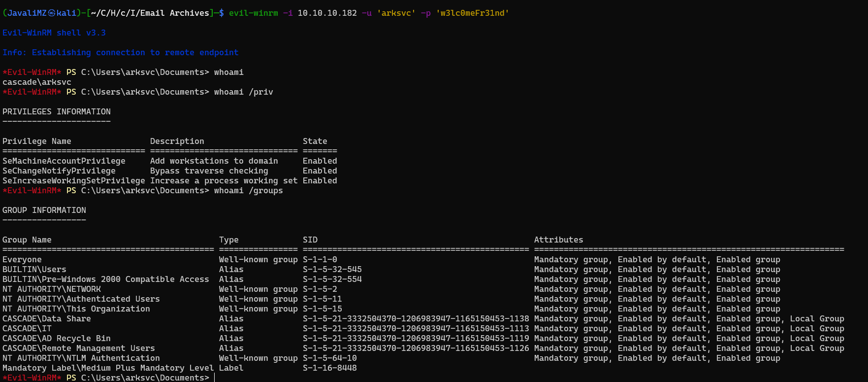
Task: Click the whoami /groups command
Action: (x=249, y=190)
